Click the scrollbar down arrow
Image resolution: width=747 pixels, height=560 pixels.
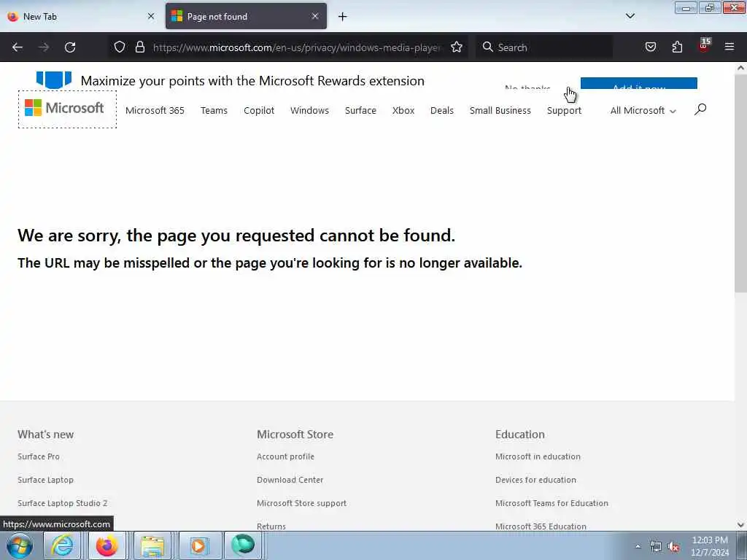coord(740,525)
